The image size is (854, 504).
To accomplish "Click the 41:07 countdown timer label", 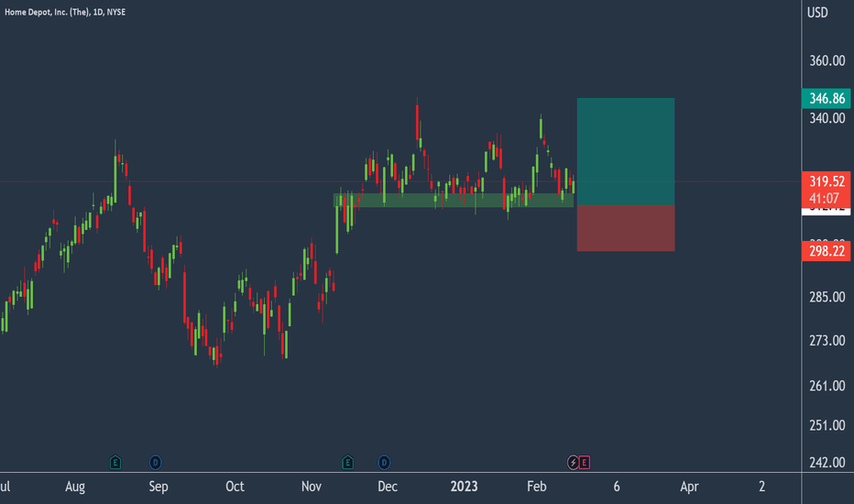I will (x=824, y=198).
